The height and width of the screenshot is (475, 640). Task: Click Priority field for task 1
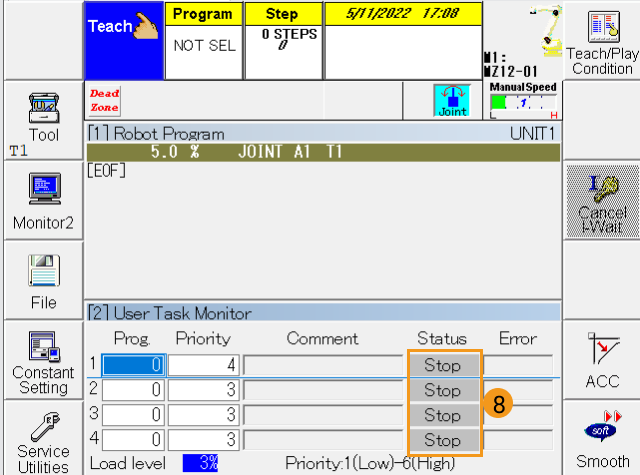coord(204,364)
